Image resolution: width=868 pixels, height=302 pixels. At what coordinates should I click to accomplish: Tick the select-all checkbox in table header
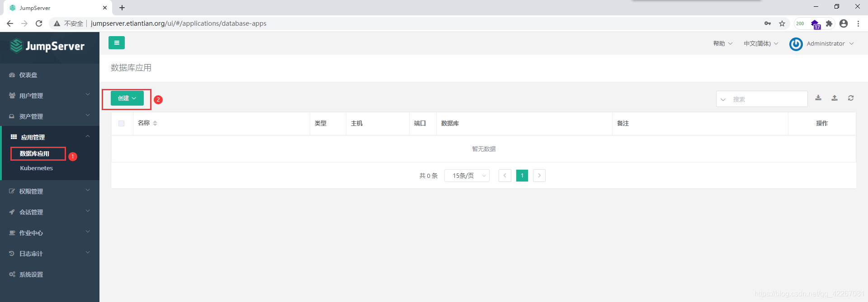pos(121,124)
